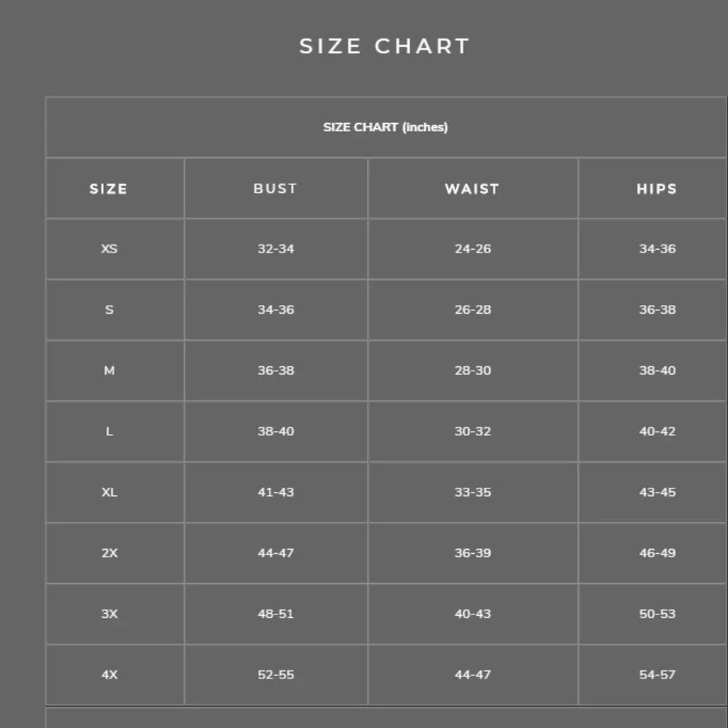
Task: Select the 3X size row label
Action: 109,613
